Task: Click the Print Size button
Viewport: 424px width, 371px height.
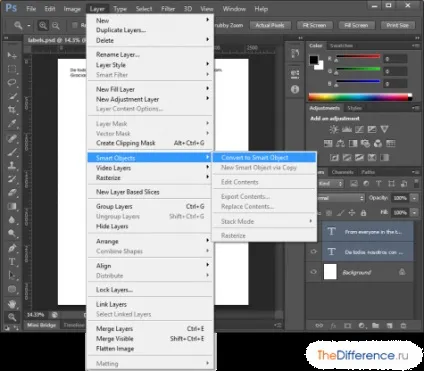Action: (x=397, y=25)
